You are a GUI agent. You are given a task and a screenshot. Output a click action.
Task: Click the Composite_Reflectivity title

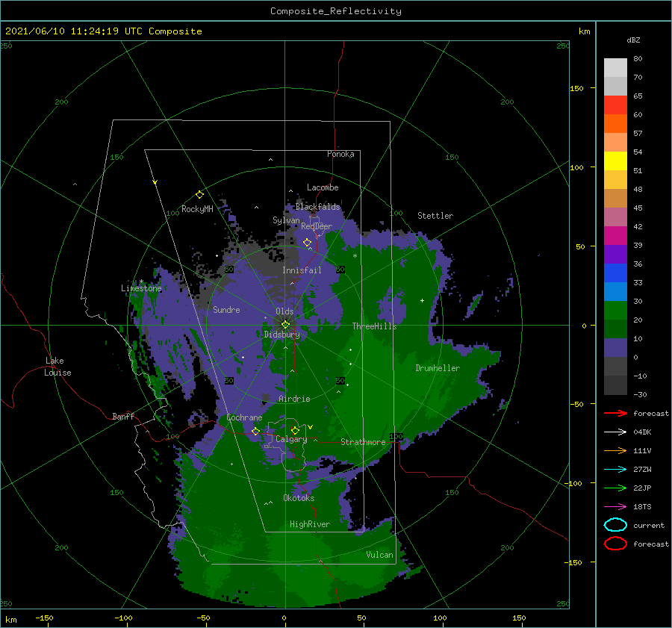(x=336, y=11)
